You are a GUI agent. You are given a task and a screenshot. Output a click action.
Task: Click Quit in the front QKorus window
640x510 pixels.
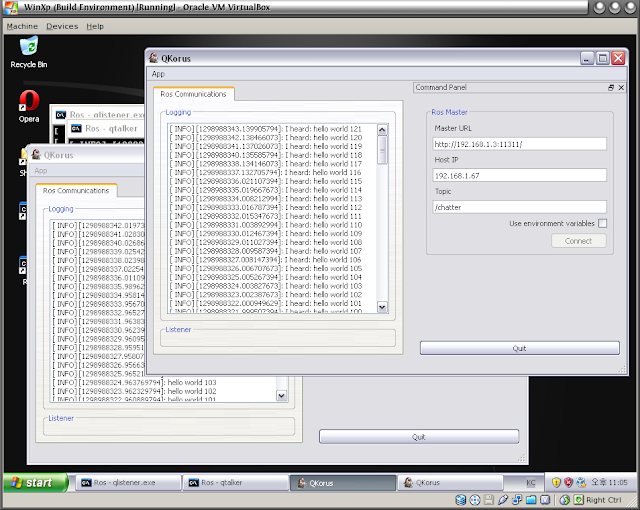tap(520, 348)
